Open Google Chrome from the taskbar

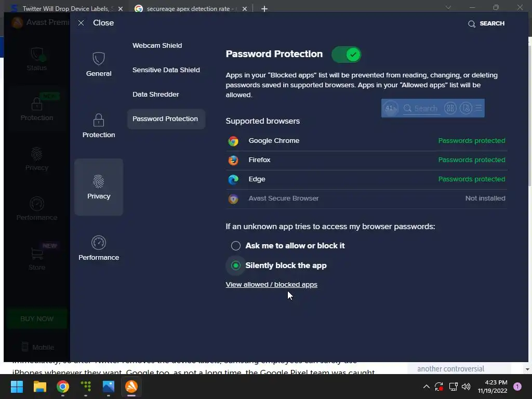[x=63, y=387]
